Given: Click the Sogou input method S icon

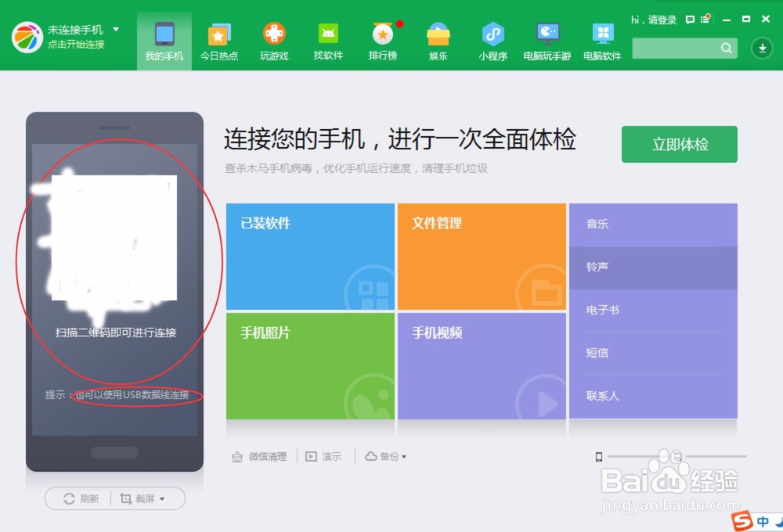Looking at the screenshot, I should coord(742,521).
